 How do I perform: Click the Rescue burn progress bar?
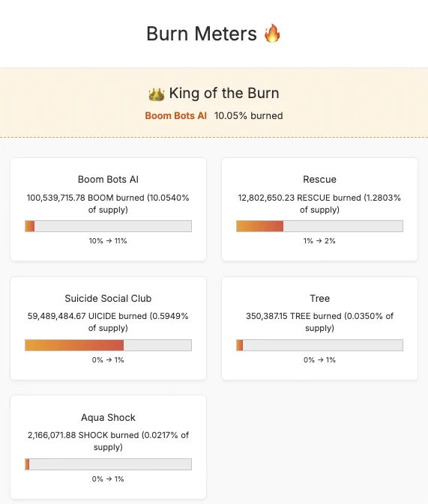pos(319,226)
